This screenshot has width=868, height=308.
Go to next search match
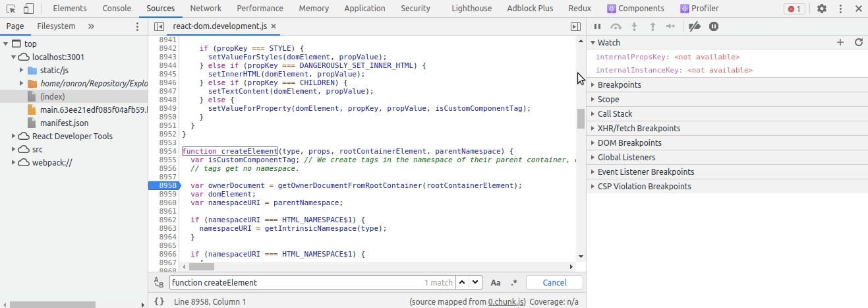tap(476, 282)
